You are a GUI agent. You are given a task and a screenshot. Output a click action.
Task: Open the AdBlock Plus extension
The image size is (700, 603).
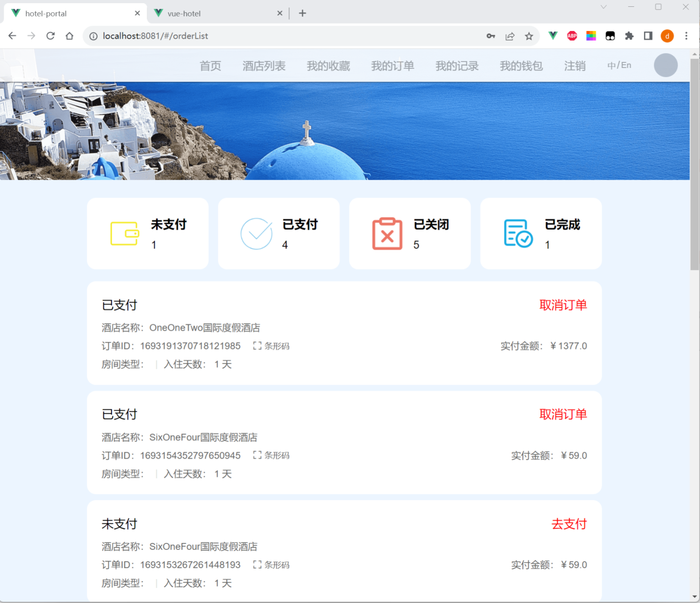(x=572, y=36)
